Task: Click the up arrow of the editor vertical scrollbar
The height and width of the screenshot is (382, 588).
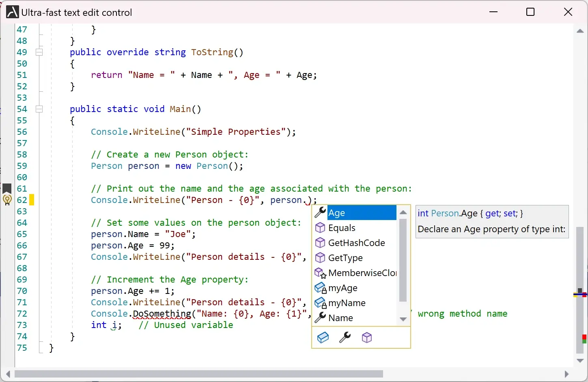Action: 580,31
